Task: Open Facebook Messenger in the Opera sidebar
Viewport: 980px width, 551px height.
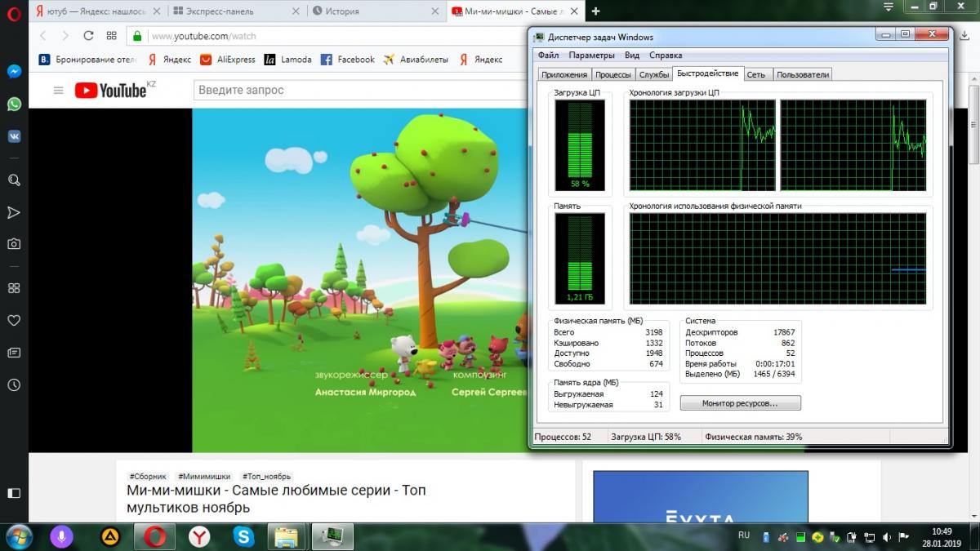Action: [14, 72]
